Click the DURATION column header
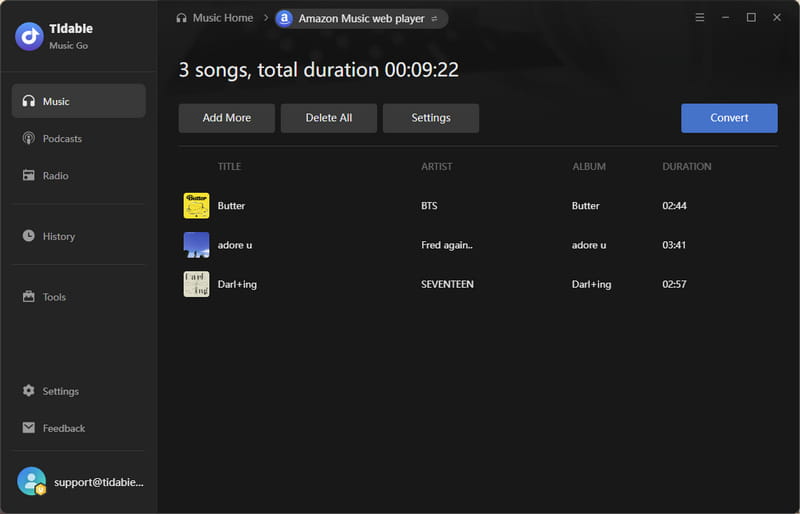This screenshot has height=514, width=800. coord(686,166)
